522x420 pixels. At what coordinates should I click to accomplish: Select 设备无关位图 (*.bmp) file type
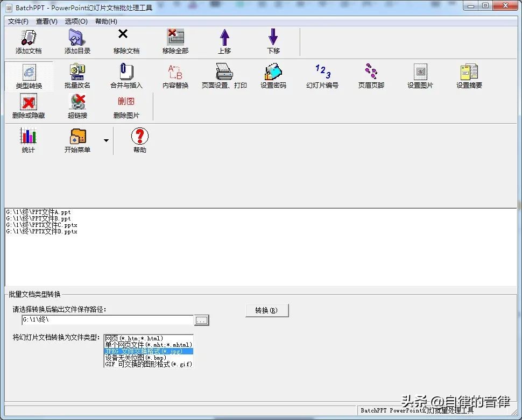click(149, 358)
